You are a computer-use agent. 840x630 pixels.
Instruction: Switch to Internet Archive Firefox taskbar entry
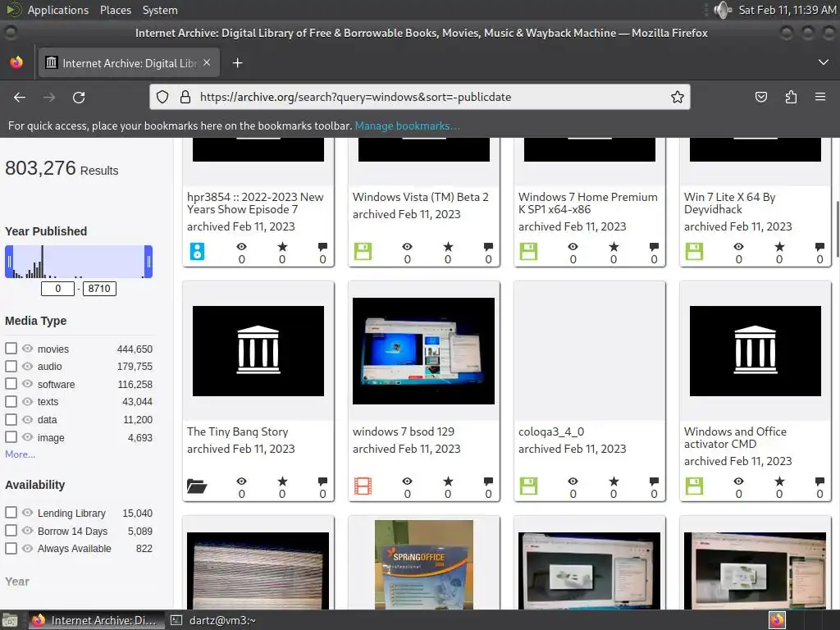click(x=95, y=620)
